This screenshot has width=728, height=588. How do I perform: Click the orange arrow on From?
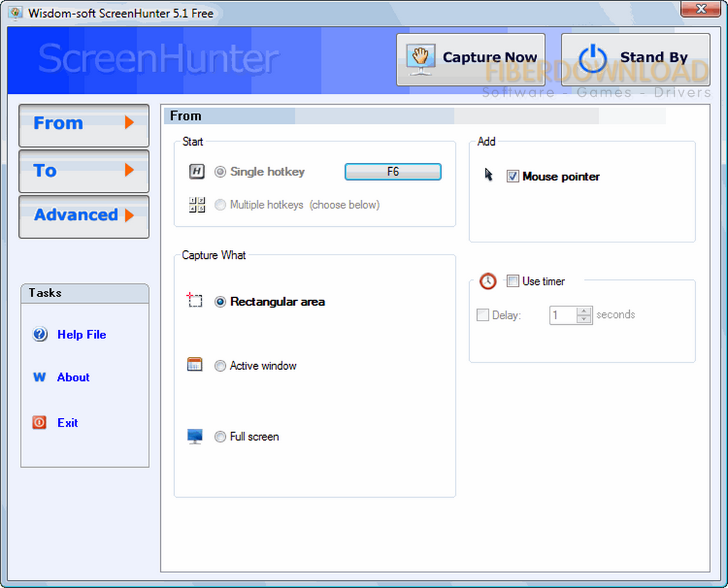pyautogui.click(x=129, y=122)
